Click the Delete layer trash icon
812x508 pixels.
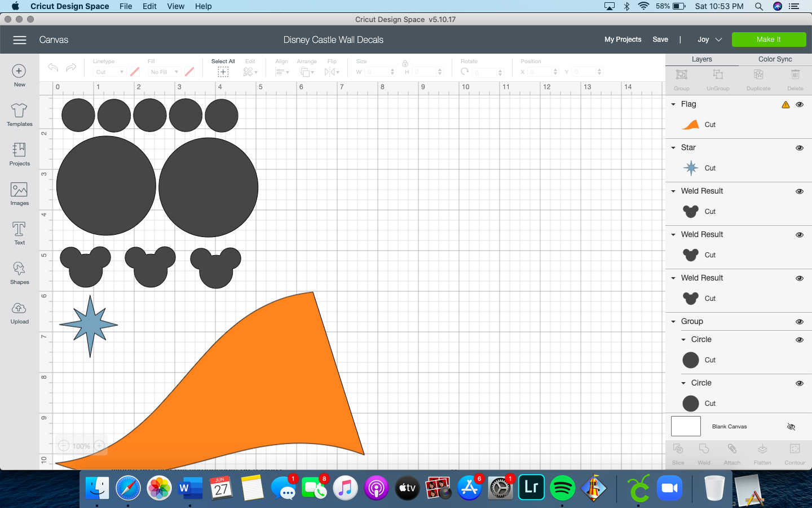795,75
